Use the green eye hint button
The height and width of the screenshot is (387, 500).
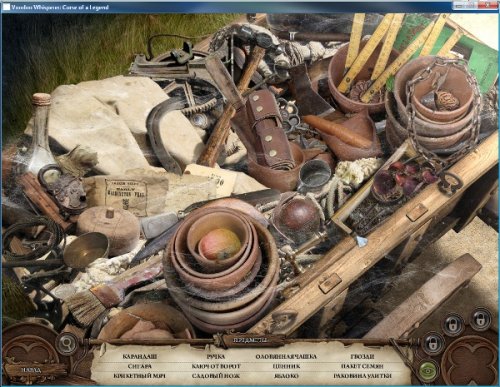point(427,371)
